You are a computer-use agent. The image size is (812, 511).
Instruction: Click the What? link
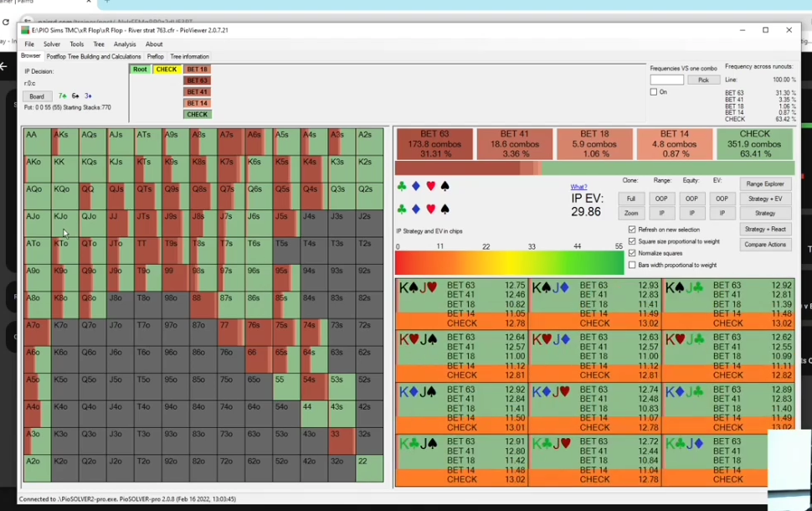[578, 187]
